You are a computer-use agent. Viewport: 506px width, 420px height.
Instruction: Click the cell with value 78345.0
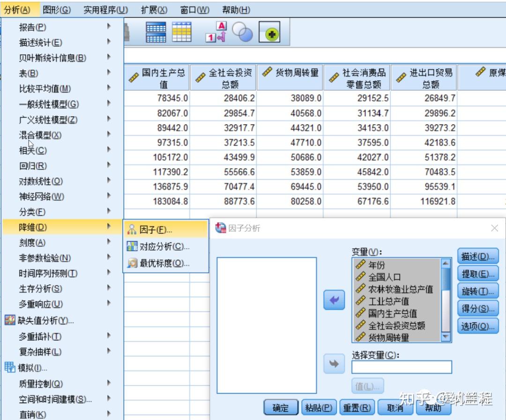click(x=157, y=98)
